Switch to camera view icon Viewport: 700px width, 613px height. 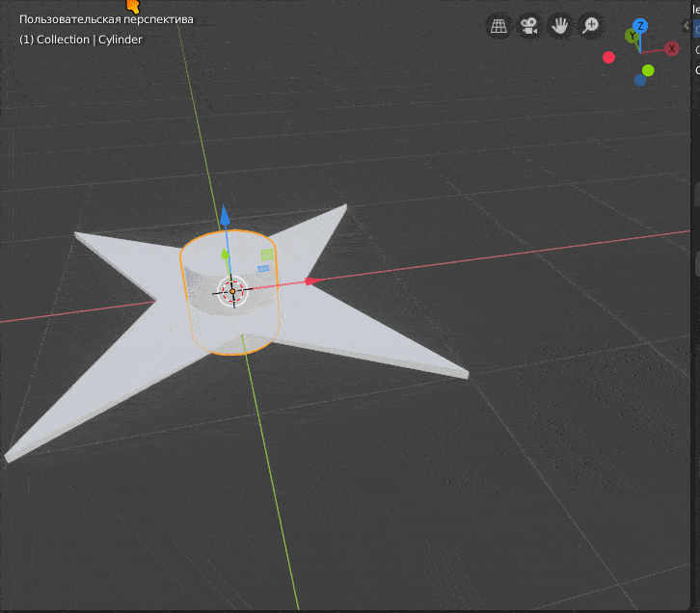529,26
